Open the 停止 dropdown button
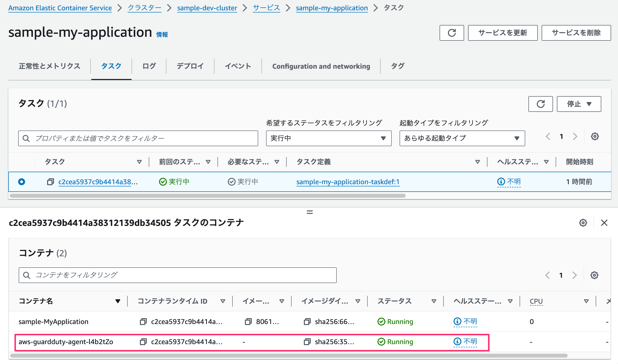 [579, 104]
